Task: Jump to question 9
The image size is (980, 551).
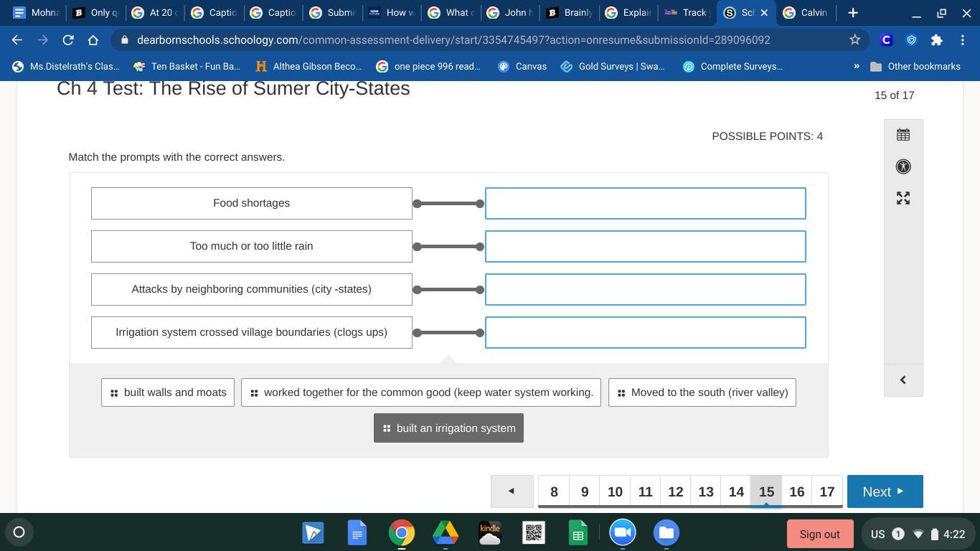Action: coord(585,491)
